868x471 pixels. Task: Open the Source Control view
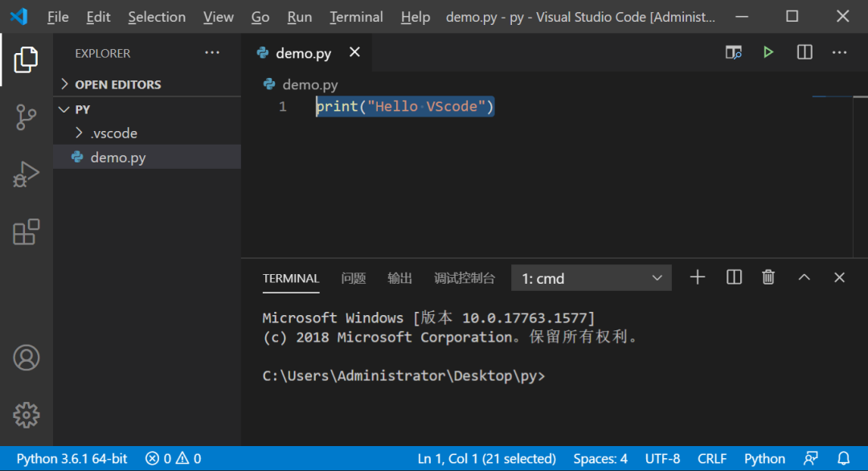(x=26, y=117)
